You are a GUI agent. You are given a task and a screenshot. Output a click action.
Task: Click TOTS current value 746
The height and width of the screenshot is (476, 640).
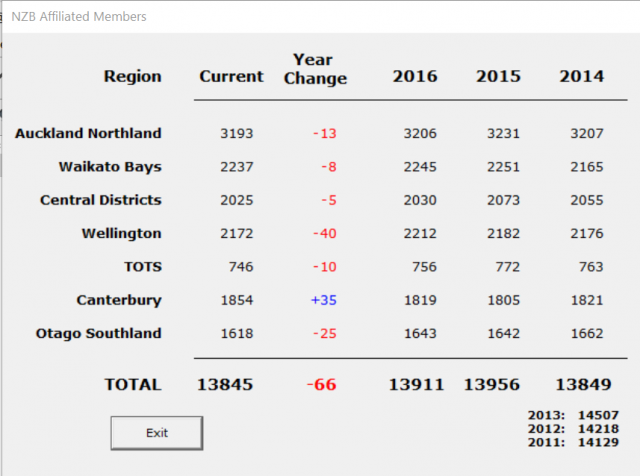tap(241, 267)
